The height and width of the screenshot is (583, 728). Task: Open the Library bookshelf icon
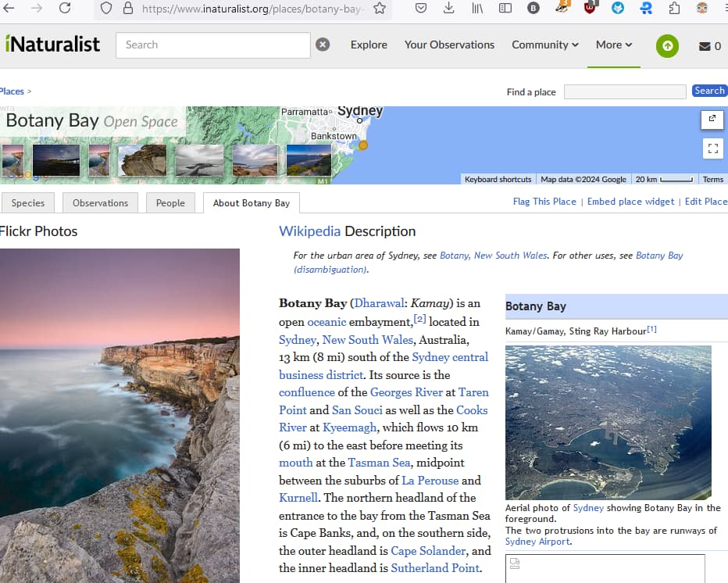pyautogui.click(x=477, y=9)
